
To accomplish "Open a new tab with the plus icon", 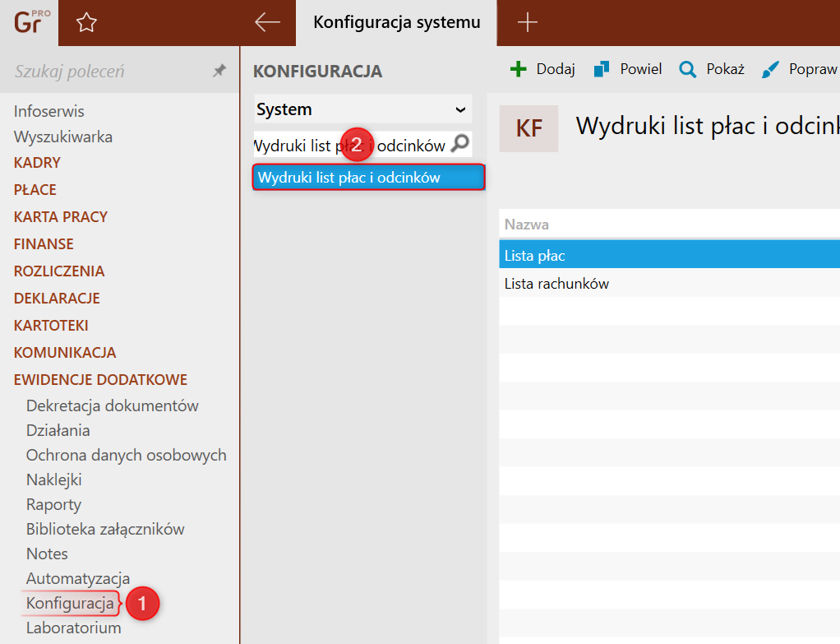I will pyautogui.click(x=527, y=22).
